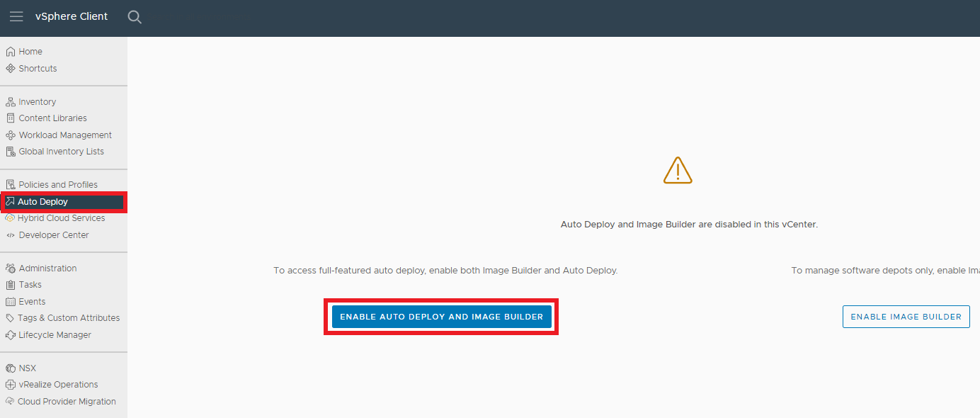Click Enable Auto Deploy and Image Builder
Viewport: 980px width, 418px height.
point(440,316)
